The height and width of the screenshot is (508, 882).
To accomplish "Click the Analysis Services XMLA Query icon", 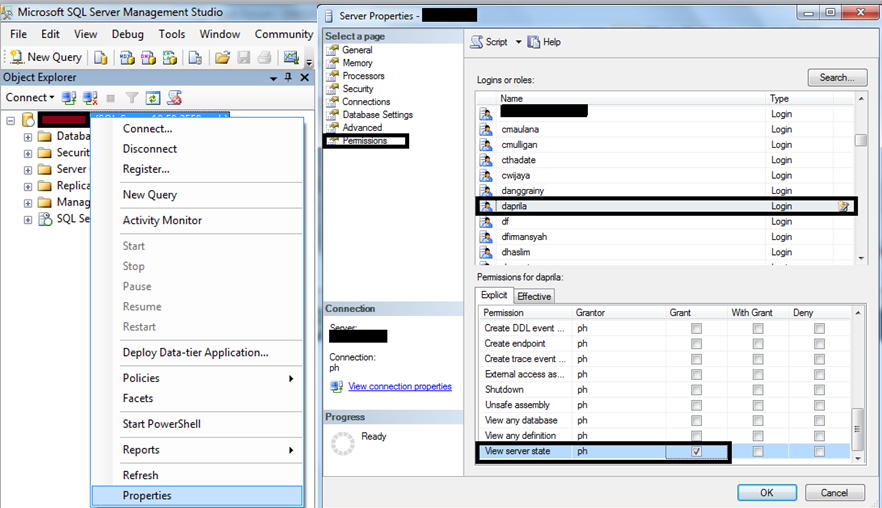I will (x=170, y=57).
